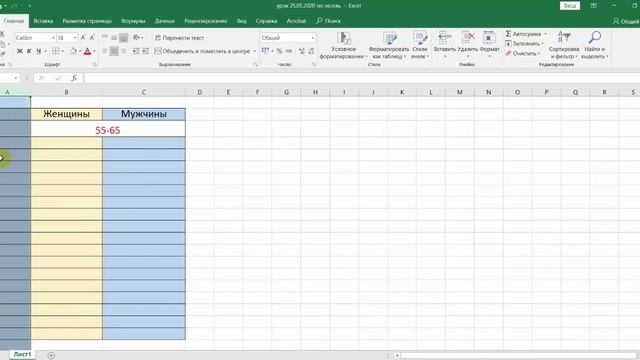The image size is (640, 360).
Task: Click insert function fx icon
Action: pos(74,78)
